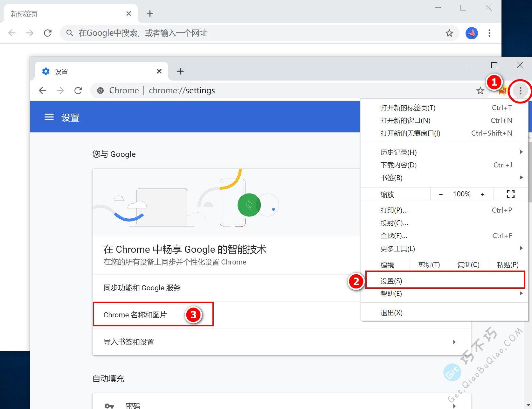The width and height of the screenshot is (532, 409).
Task: Open 下载内容(D) from menu
Action: 445,165
